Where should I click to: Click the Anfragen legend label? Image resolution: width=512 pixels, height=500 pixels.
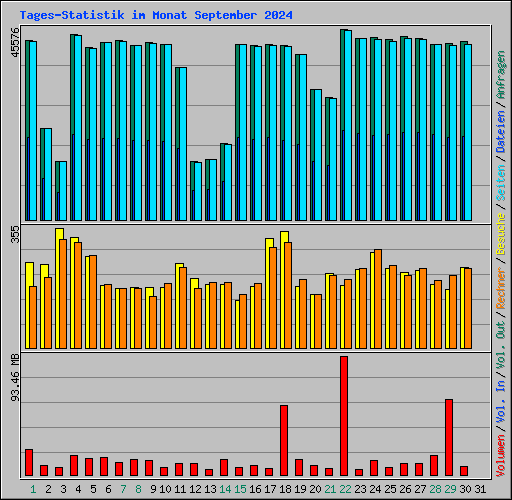[501, 75]
